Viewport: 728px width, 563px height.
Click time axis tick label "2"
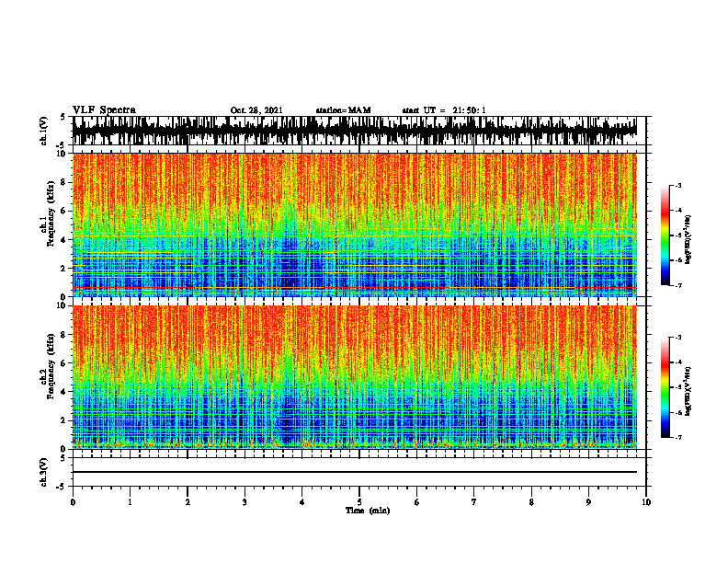tap(188, 502)
